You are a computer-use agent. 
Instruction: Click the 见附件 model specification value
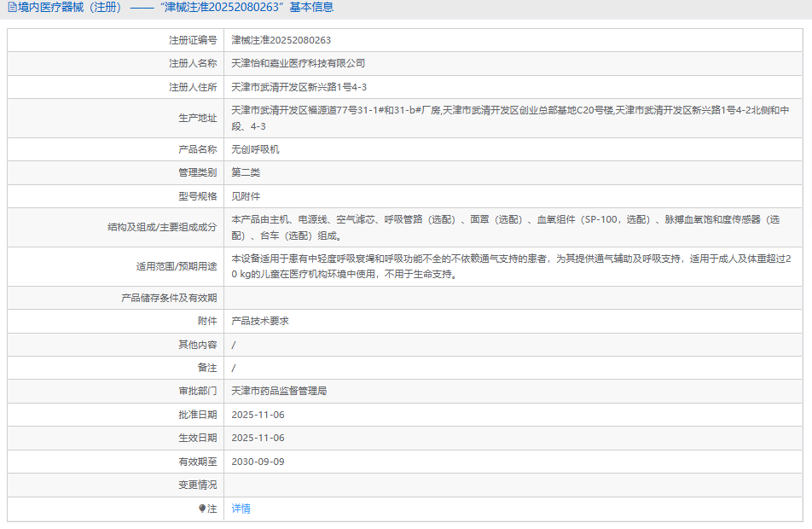pyautogui.click(x=246, y=196)
